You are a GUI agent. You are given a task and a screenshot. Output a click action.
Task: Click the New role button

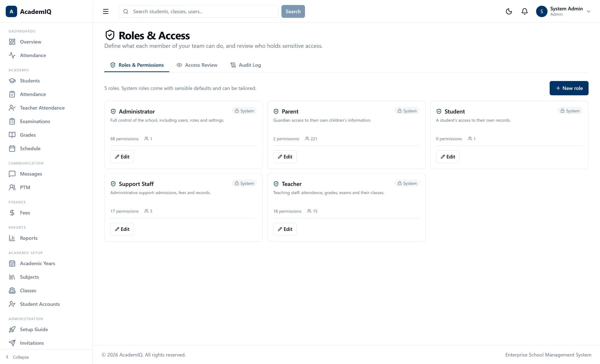click(569, 88)
